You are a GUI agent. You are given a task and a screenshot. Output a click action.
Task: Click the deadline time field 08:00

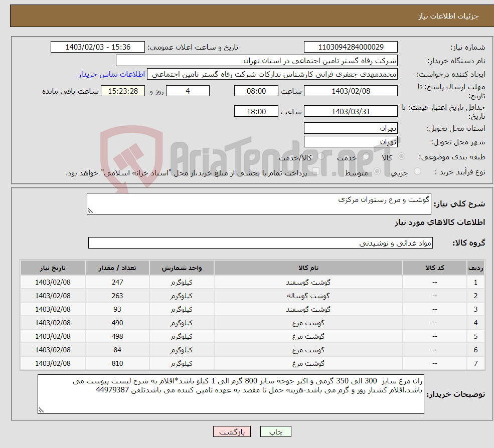256,91
